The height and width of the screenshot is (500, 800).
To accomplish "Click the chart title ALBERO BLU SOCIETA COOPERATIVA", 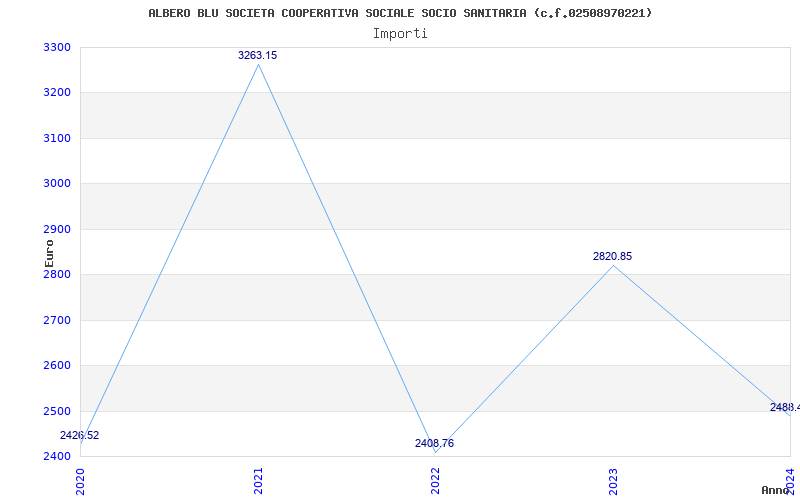I will [x=400, y=13].
